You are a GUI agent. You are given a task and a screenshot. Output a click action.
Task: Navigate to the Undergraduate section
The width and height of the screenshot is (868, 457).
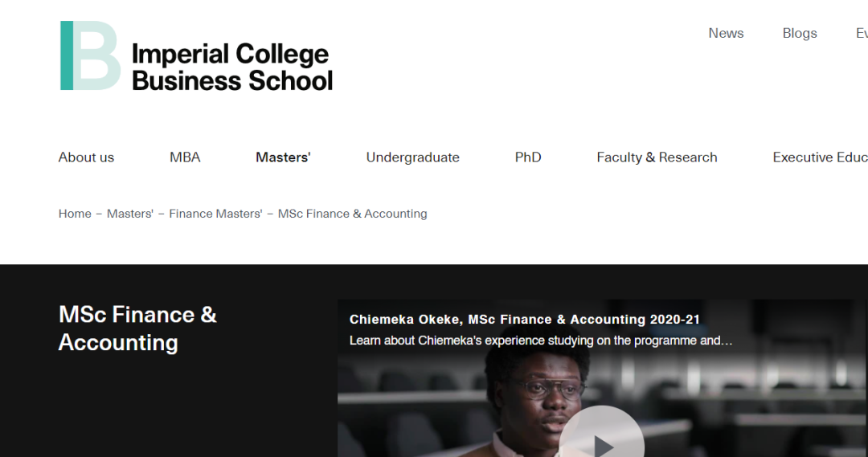tap(412, 157)
